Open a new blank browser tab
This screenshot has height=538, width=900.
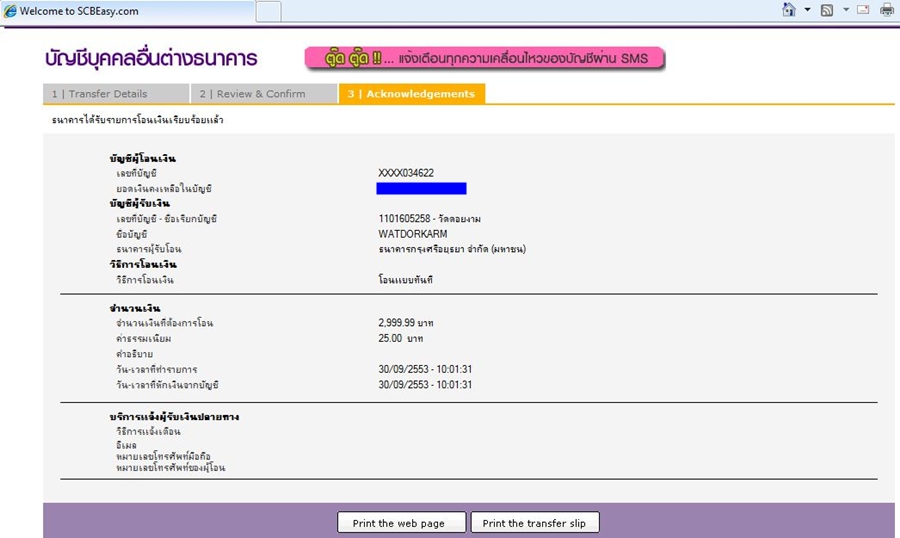click(x=268, y=11)
